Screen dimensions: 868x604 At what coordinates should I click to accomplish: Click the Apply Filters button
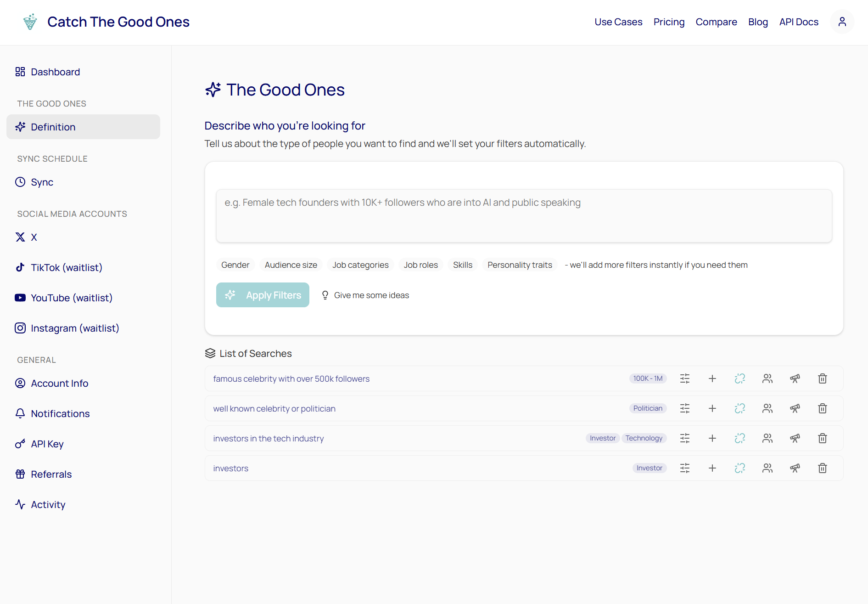point(263,295)
